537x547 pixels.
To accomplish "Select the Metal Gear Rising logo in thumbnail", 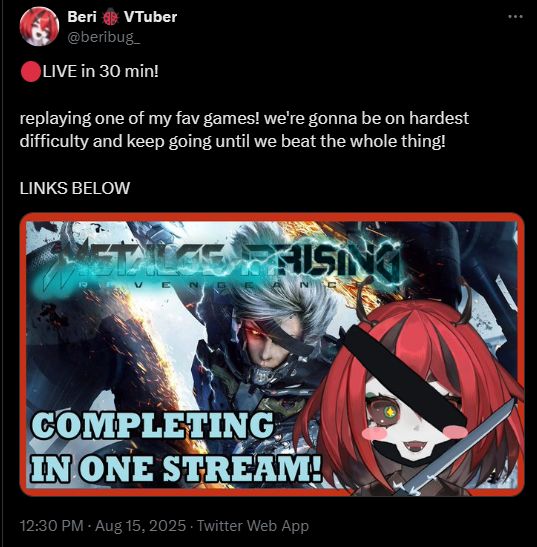I will point(223,266).
